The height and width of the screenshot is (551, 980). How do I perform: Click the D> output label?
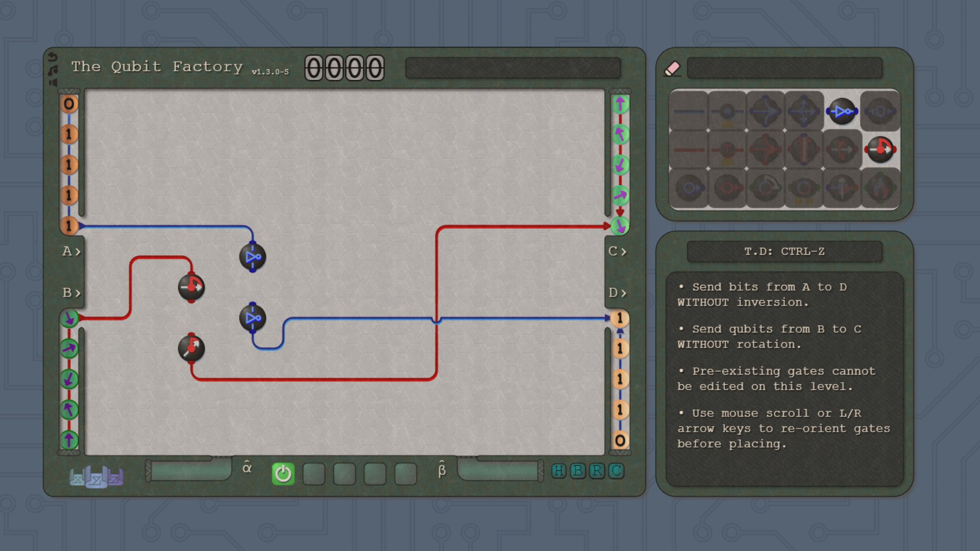(617, 293)
